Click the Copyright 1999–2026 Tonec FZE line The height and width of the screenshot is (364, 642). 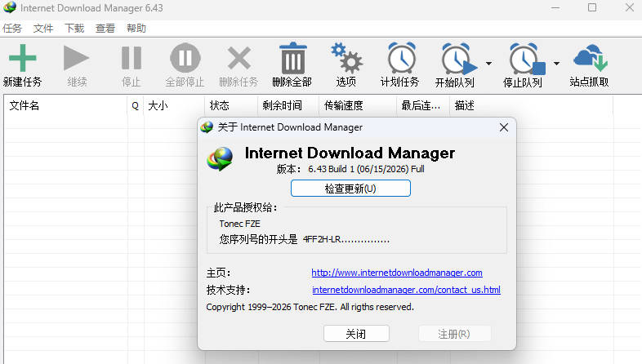(310, 307)
